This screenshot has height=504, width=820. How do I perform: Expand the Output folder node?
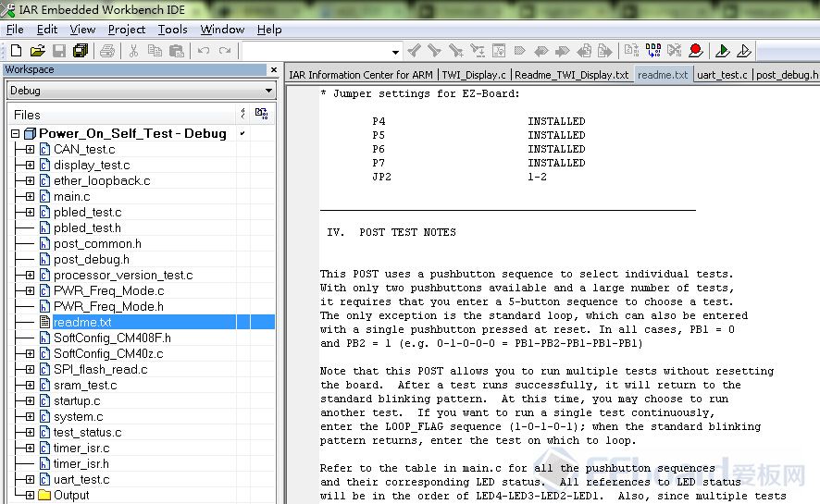(30, 495)
